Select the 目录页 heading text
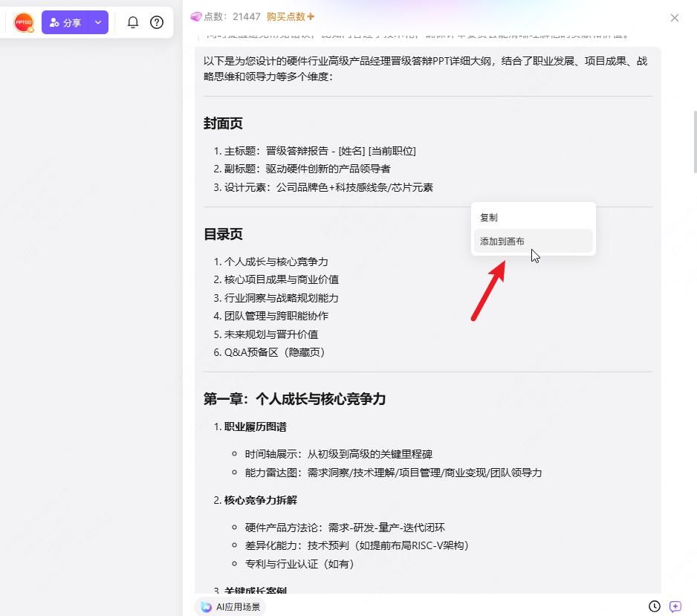 [x=223, y=233]
